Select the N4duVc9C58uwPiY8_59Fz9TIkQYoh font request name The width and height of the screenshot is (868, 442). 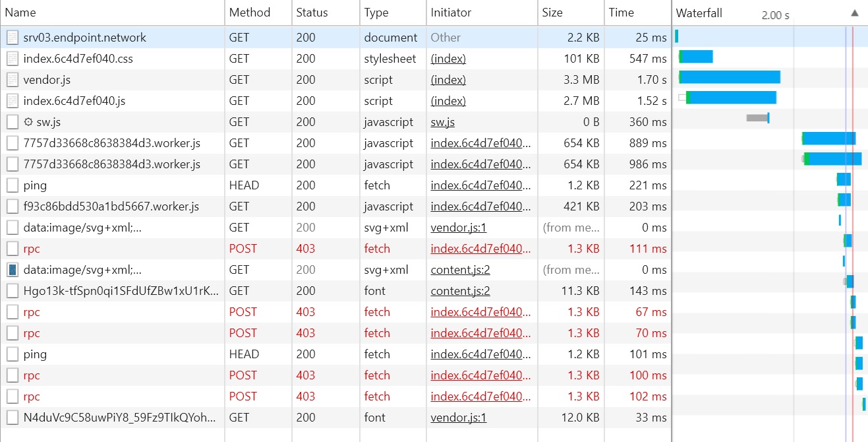click(x=119, y=418)
